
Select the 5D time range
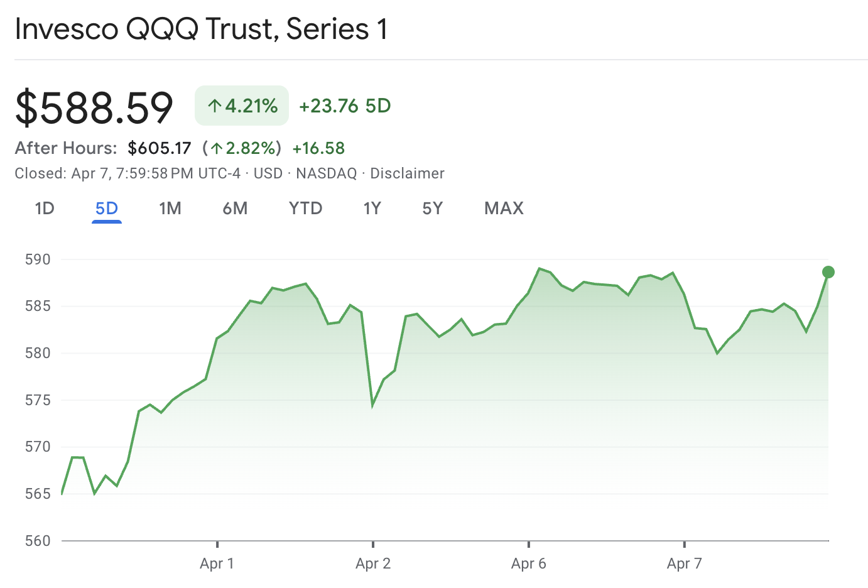[x=106, y=208]
